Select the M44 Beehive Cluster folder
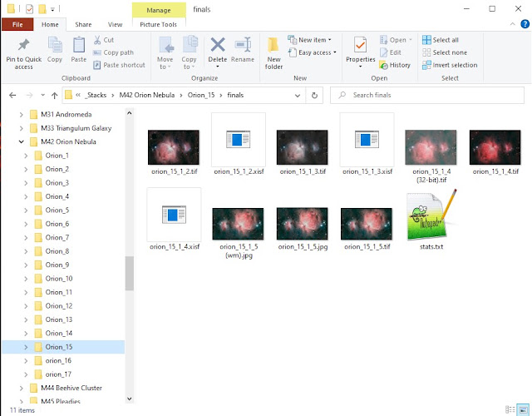 pos(71,388)
